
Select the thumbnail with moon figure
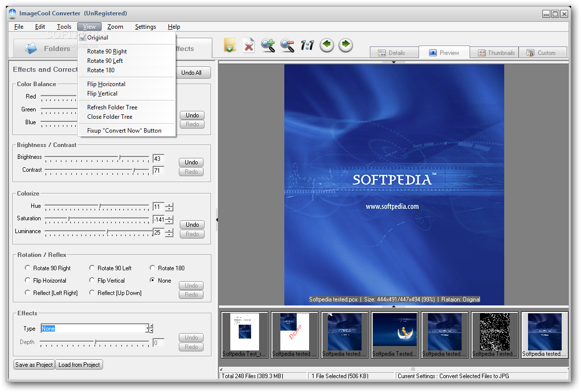click(395, 335)
